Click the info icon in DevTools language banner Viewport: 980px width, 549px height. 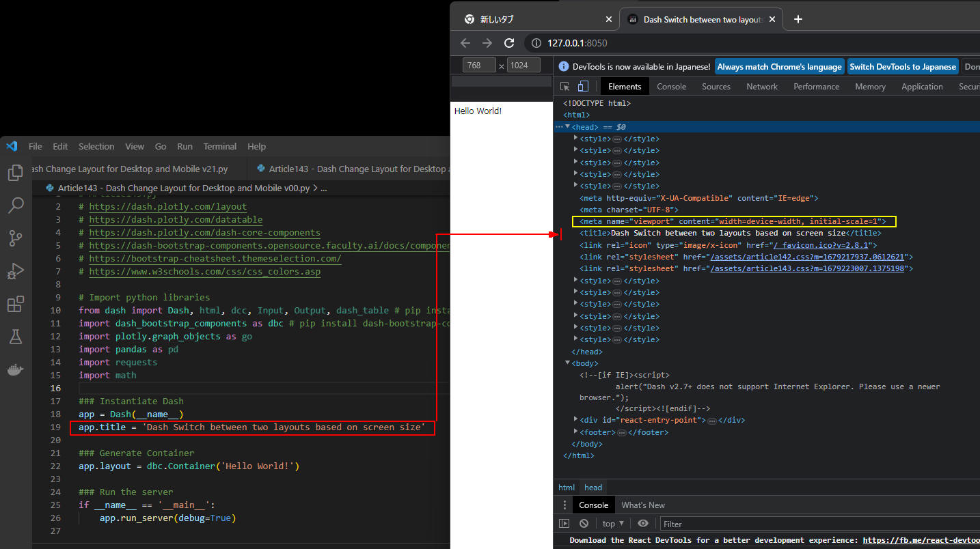pyautogui.click(x=564, y=67)
